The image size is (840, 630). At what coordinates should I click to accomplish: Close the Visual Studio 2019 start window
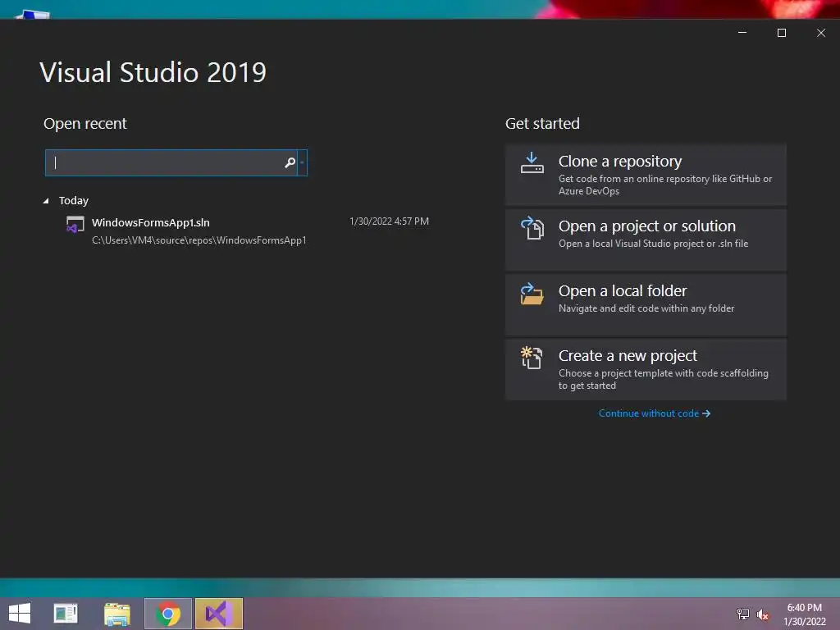point(820,33)
